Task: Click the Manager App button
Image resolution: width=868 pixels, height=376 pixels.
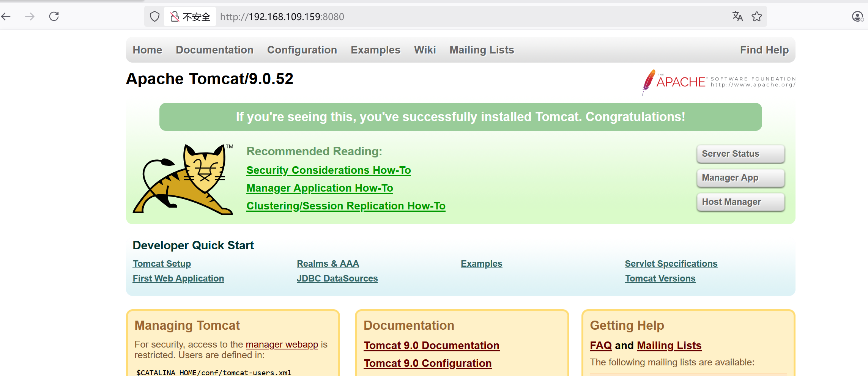Action: [x=740, y=178]
